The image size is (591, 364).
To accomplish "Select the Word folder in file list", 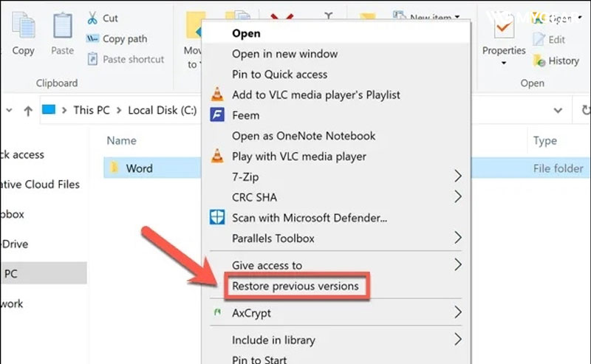I will (139, 168).
